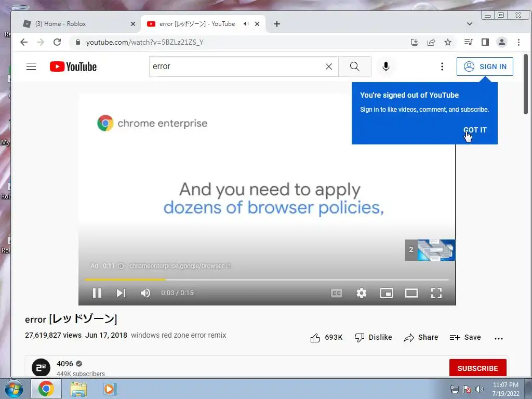The image size is (532, 399).
Task: Open more actions ellipsis below video
Action: pyautogui.click(x=498, y=338)
